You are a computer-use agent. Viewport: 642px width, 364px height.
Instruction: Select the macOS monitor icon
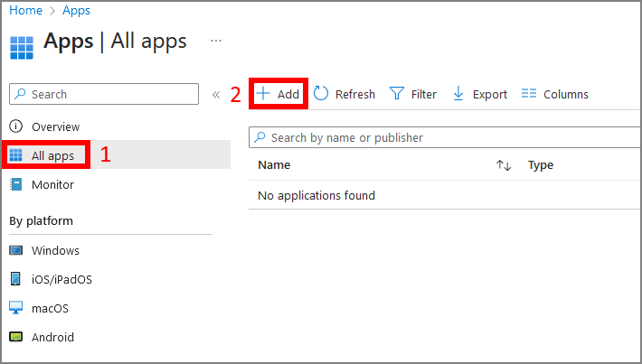click(x=16, y=308)
